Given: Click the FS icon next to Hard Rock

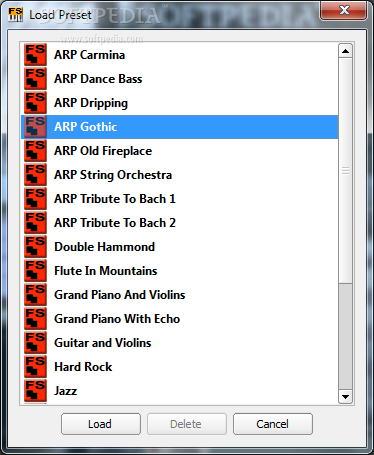Looking at the screenshot, I should click(x=35, y=367).
